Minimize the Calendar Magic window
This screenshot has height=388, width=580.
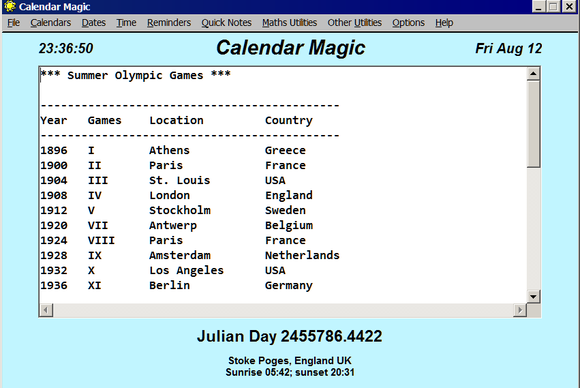539,7
